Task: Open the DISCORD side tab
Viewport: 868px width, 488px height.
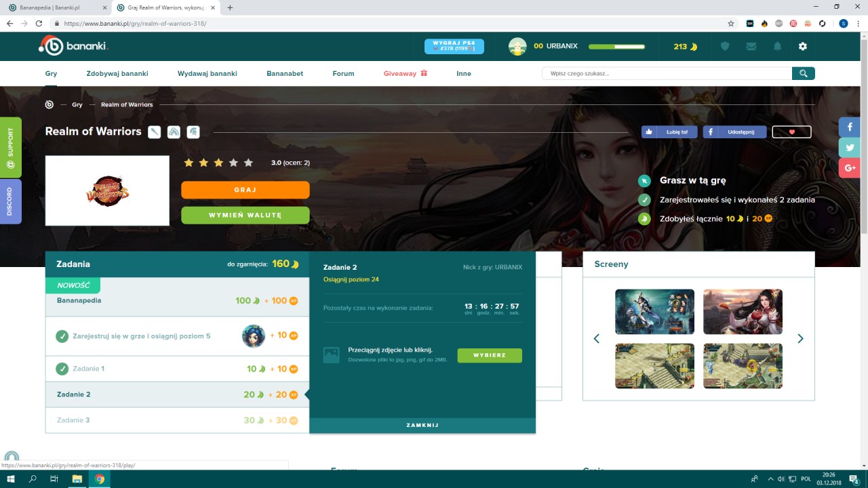Action: click(x=10, y=201)
